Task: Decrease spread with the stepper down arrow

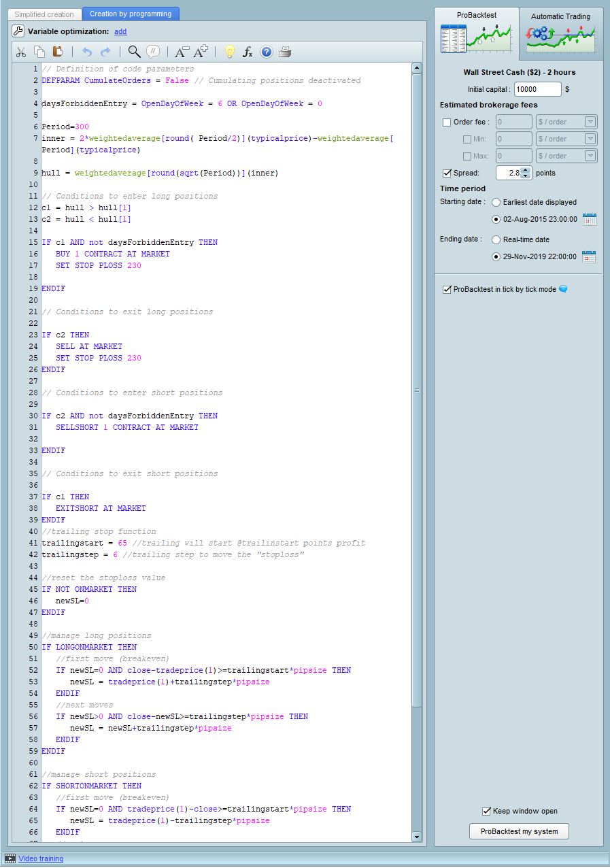Action: [x=526, y=176]
